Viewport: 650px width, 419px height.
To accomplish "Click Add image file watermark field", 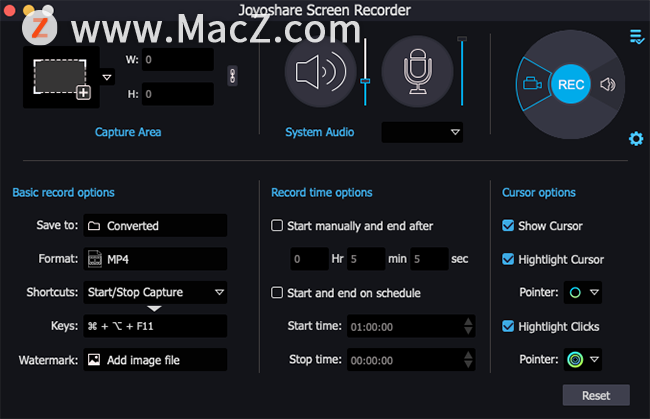I will click(155, 360).
